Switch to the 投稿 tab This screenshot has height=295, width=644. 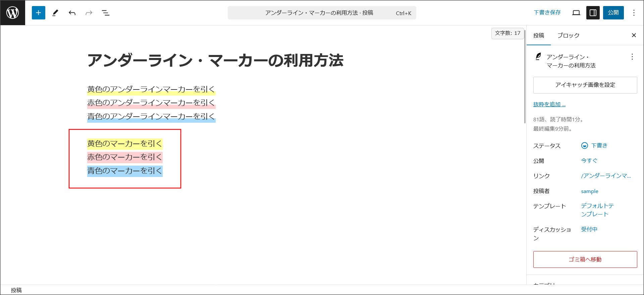(x=539, y=35)
